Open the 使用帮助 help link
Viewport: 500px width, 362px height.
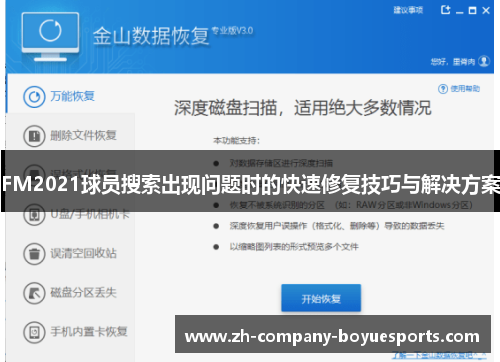point(465,89)
